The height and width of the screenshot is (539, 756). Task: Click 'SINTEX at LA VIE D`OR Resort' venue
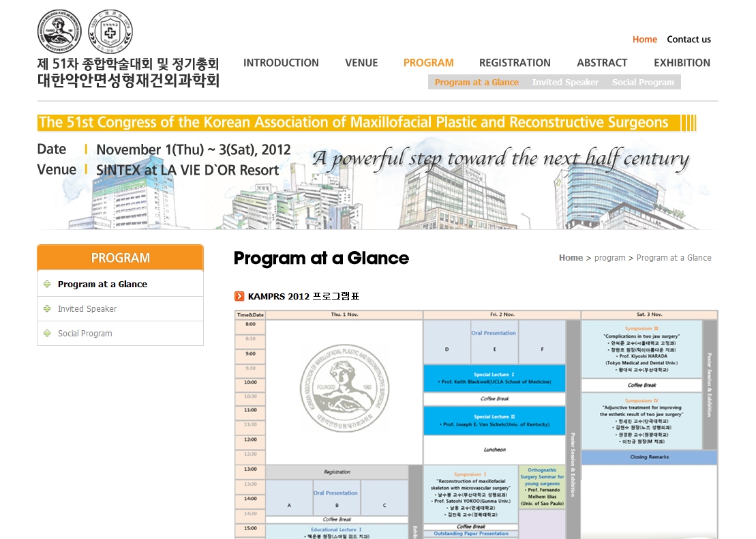[187, 170]
